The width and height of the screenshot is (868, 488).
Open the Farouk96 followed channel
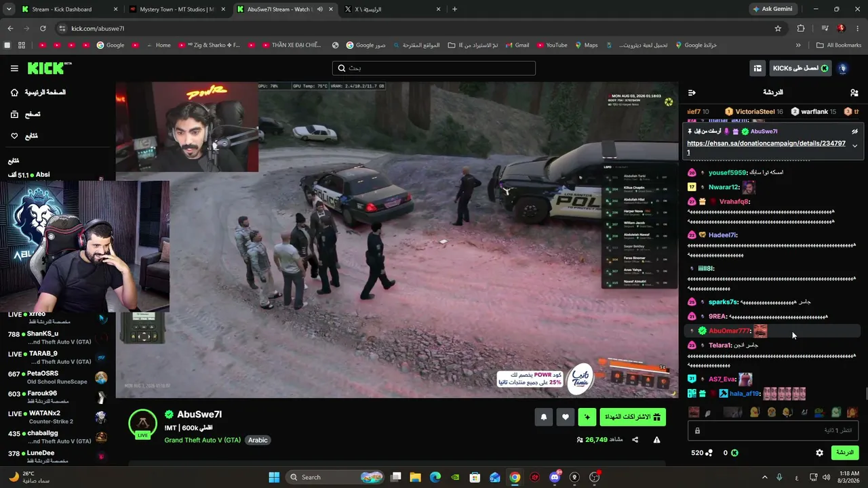tap(58, 397)
